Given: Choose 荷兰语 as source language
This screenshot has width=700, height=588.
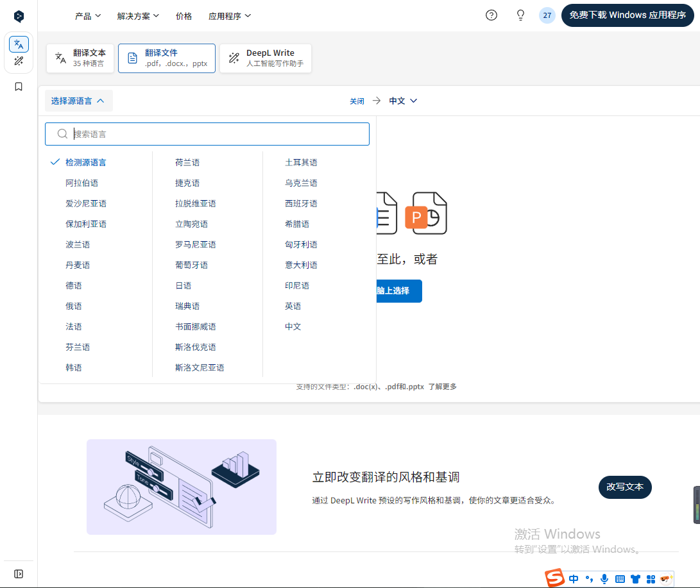Looking at the screenshot, I should (187, 162).
